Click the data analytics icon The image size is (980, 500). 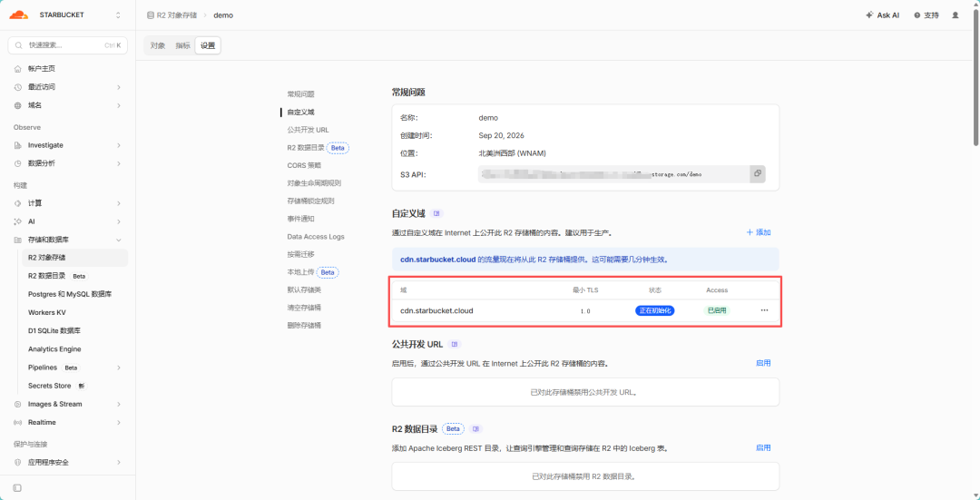17,163
